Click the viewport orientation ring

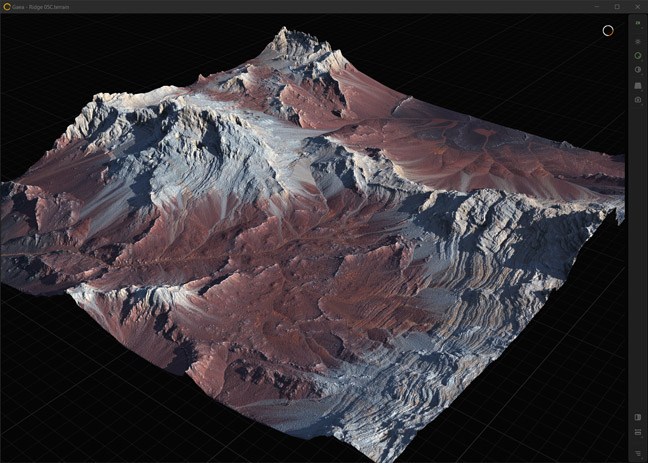(x=607, y=31)
